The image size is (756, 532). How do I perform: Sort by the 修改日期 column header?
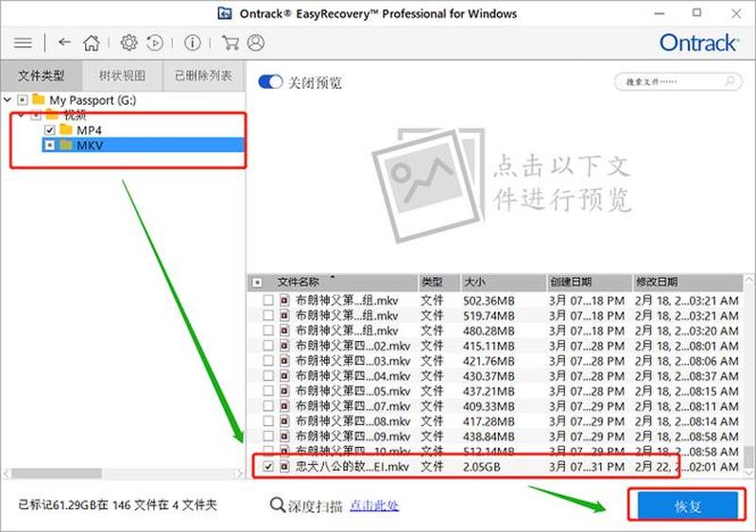[688, 283]
